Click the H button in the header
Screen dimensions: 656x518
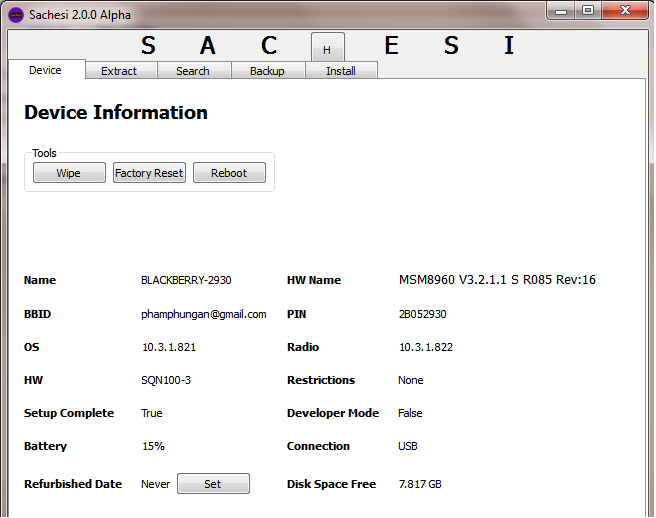[328, 48]
